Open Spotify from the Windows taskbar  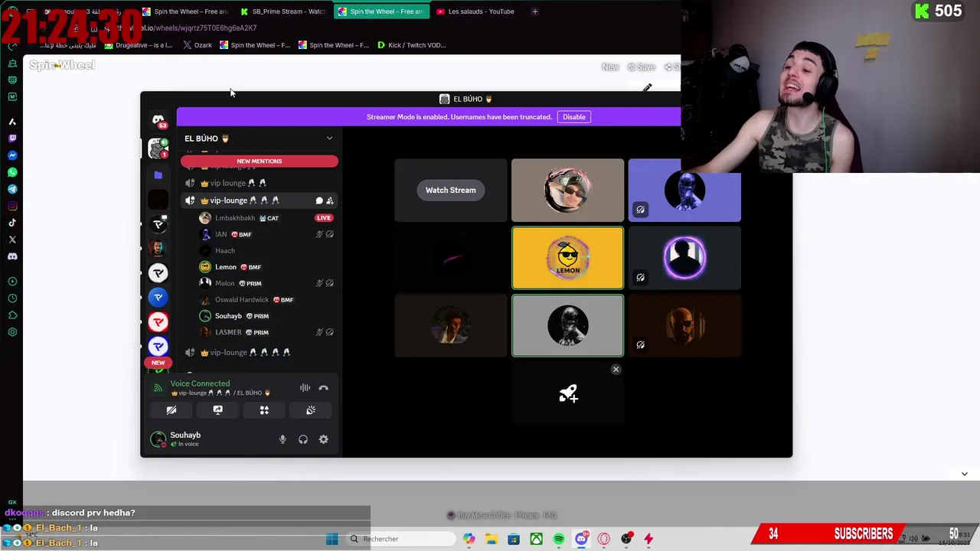pos(559,539)
